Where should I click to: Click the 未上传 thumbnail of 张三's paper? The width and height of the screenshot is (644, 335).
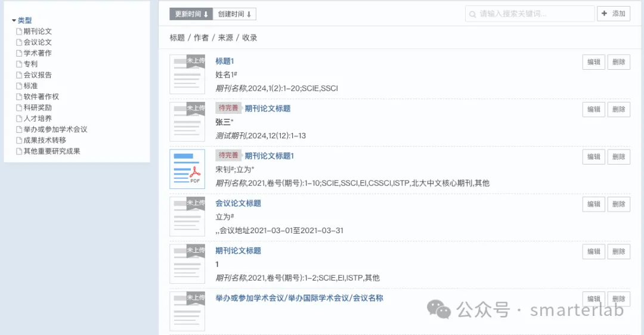click(187, 122)
